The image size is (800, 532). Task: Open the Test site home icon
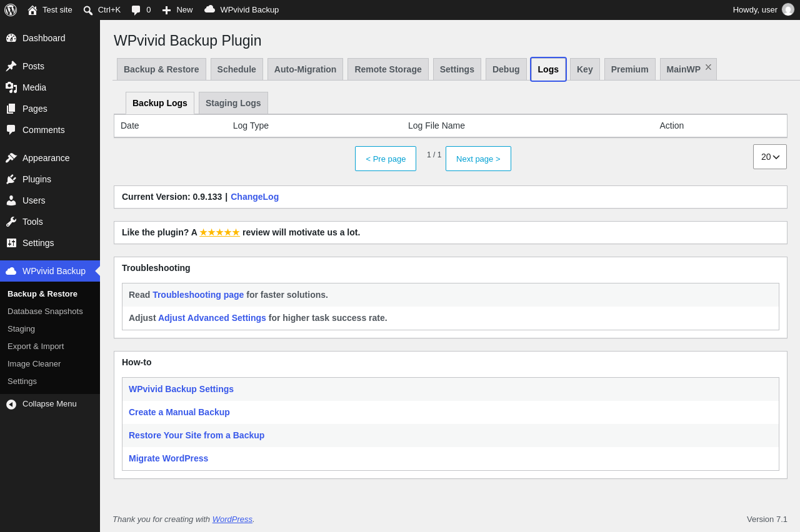coord(32,10)
